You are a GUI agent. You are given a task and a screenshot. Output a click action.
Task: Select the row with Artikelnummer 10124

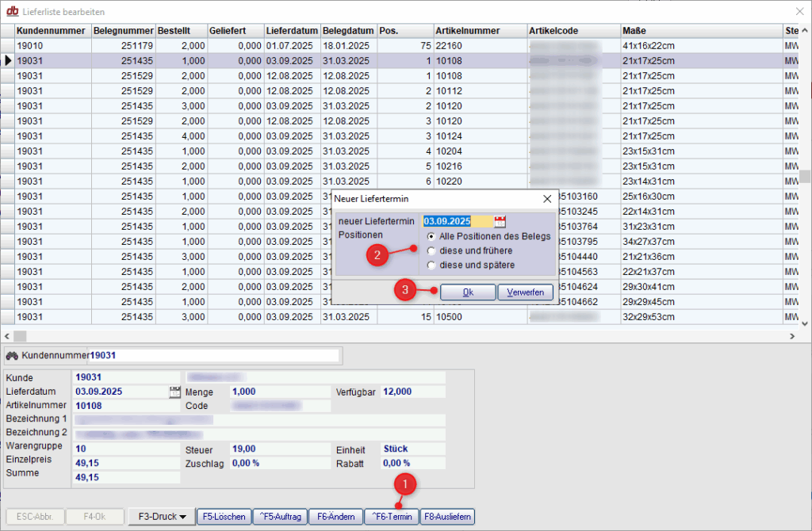(x=399, y=136)
